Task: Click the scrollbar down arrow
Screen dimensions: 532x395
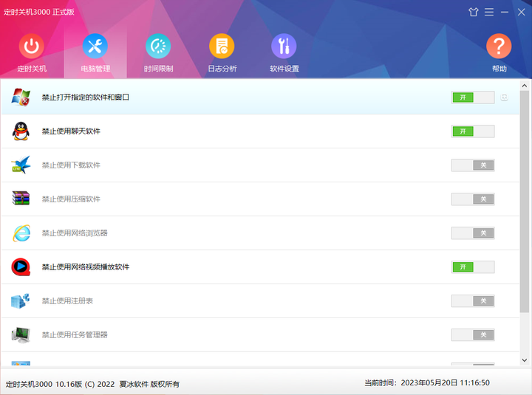Action: (524, 360)
